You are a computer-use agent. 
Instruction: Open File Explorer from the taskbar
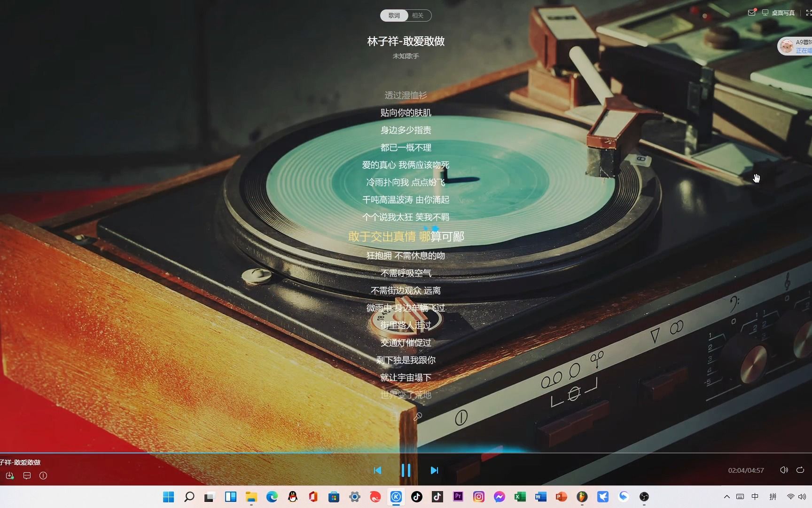tap(251, 497)
